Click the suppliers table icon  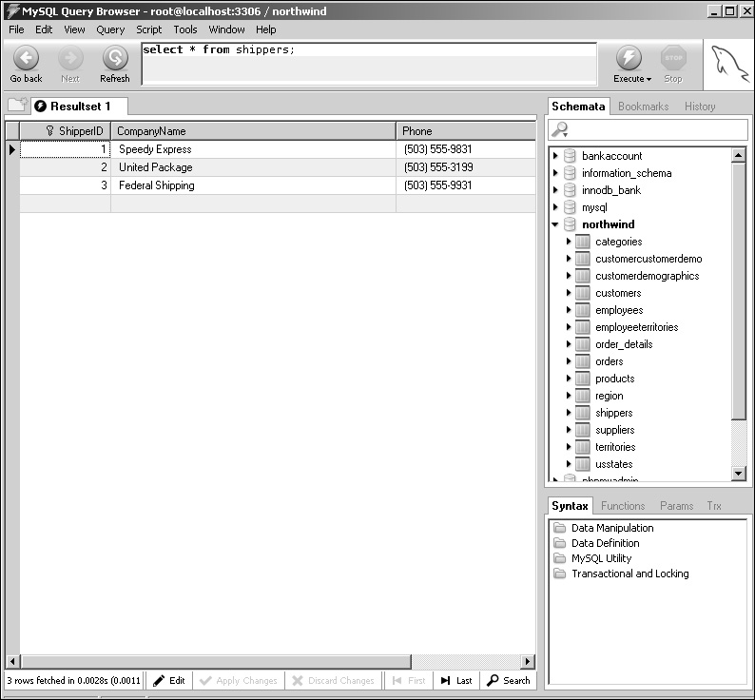[x=583, y=430]
